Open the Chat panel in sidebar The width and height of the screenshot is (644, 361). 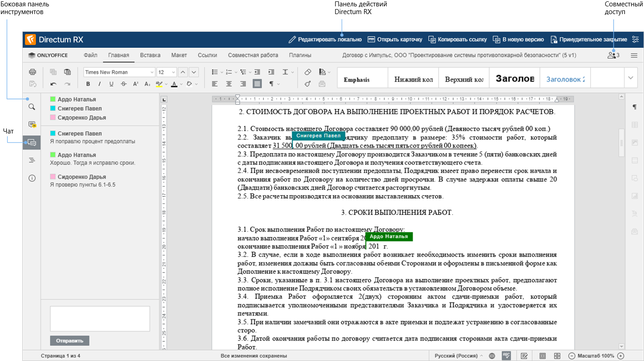[x=32, y=142]
